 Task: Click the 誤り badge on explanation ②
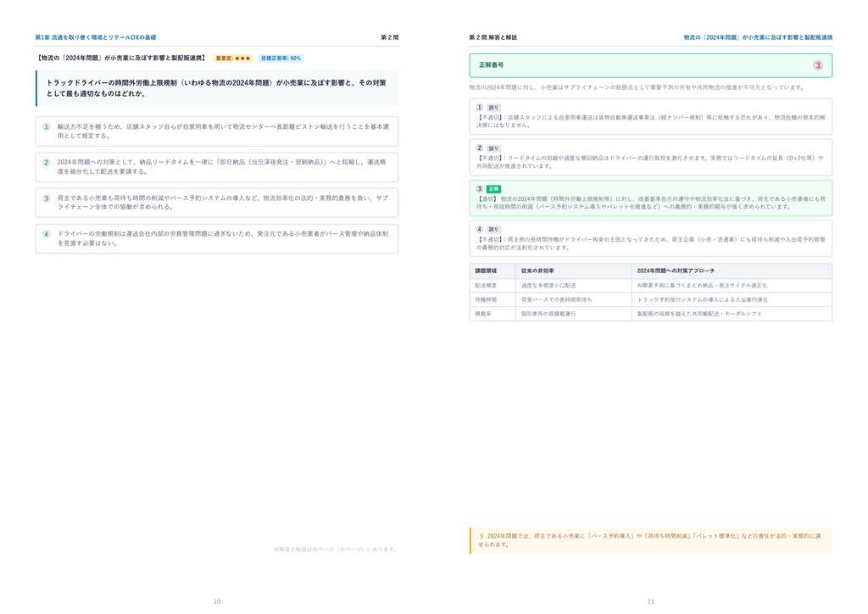pyautogui.click(x=493, y=148)
